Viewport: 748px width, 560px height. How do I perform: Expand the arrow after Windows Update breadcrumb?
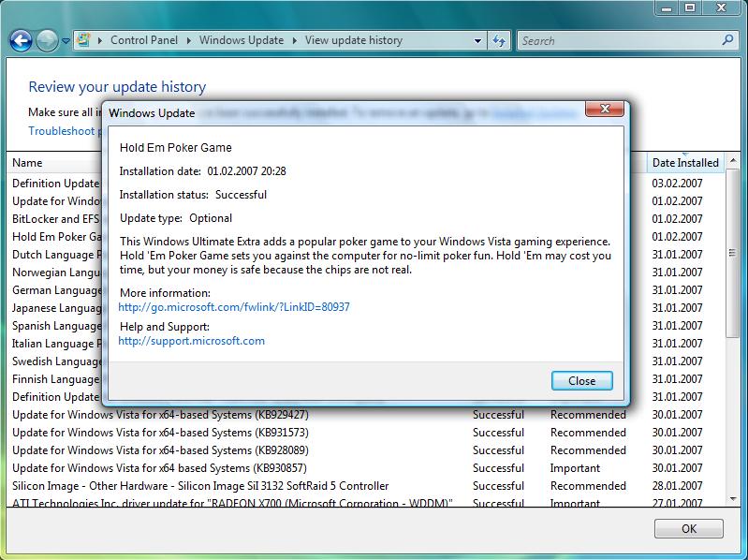tap(294, 40)
